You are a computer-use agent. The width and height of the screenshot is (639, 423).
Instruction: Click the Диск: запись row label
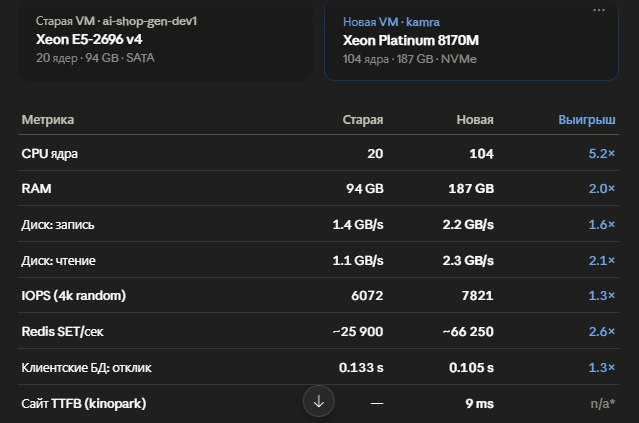57,225
